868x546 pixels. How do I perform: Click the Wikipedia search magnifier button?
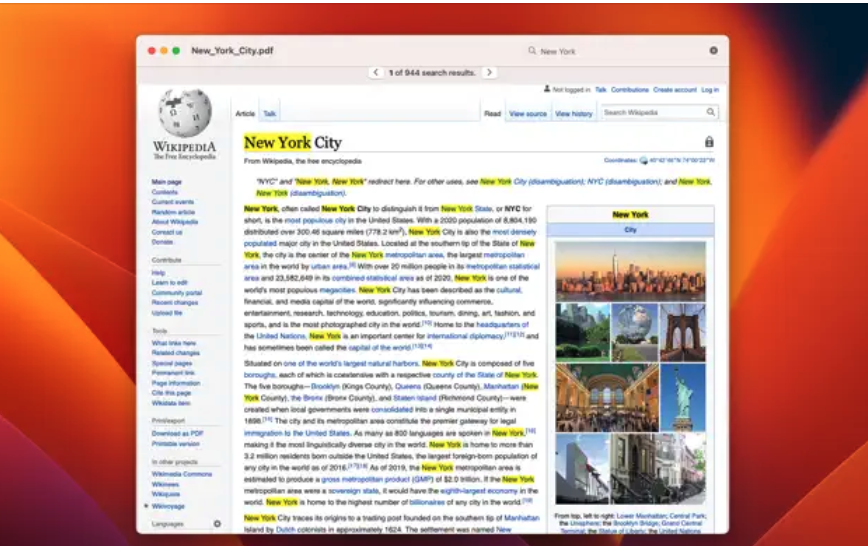point(710,112)
